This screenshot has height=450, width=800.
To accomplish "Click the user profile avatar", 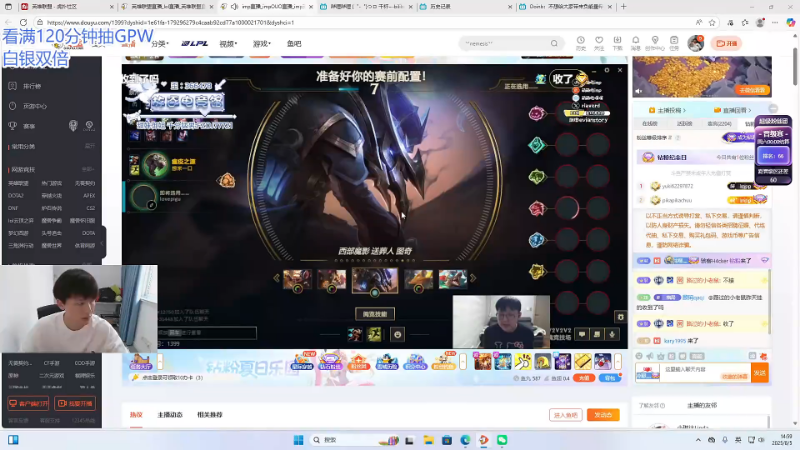I will 695,43.
